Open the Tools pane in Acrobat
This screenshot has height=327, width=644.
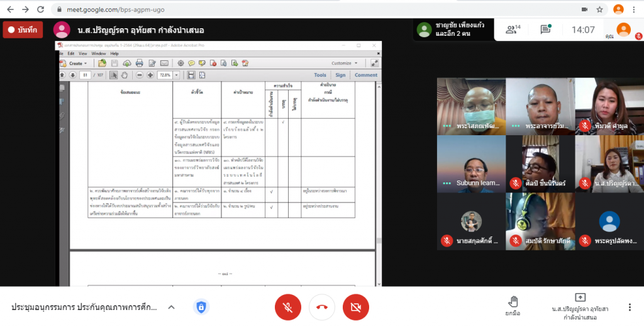pyautogui.click(x=319, y=75)
